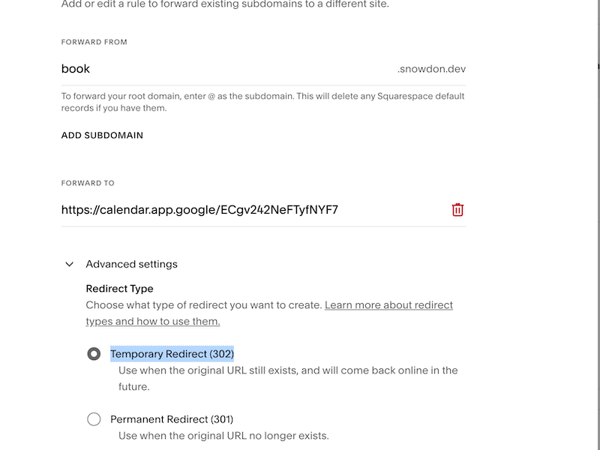Select the Temporary Redirect (302) radio button

click(x=94, y=354)
